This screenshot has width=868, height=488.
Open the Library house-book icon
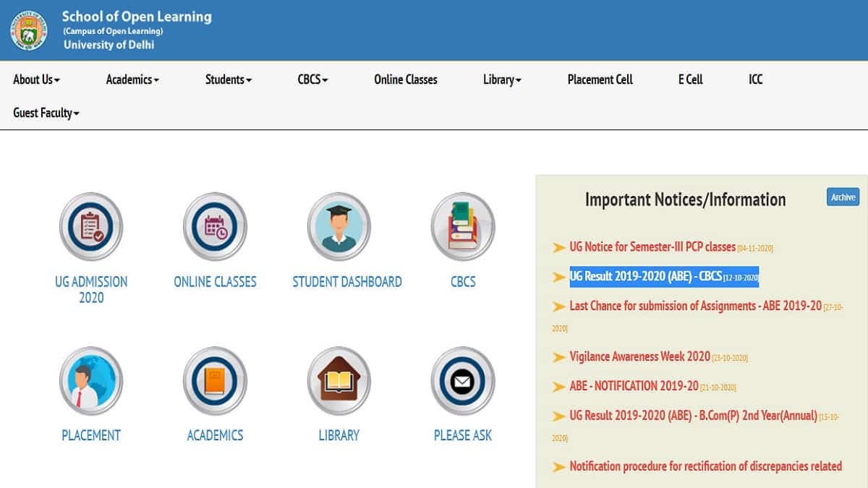pyautogui.click(x=339, y=380)
